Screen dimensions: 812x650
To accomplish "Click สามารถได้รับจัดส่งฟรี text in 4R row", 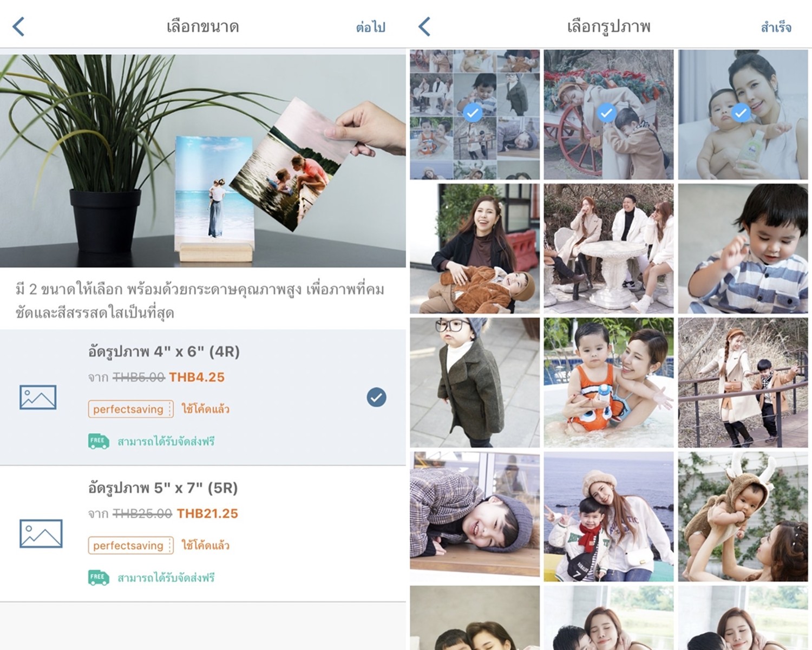I will 166,441.
